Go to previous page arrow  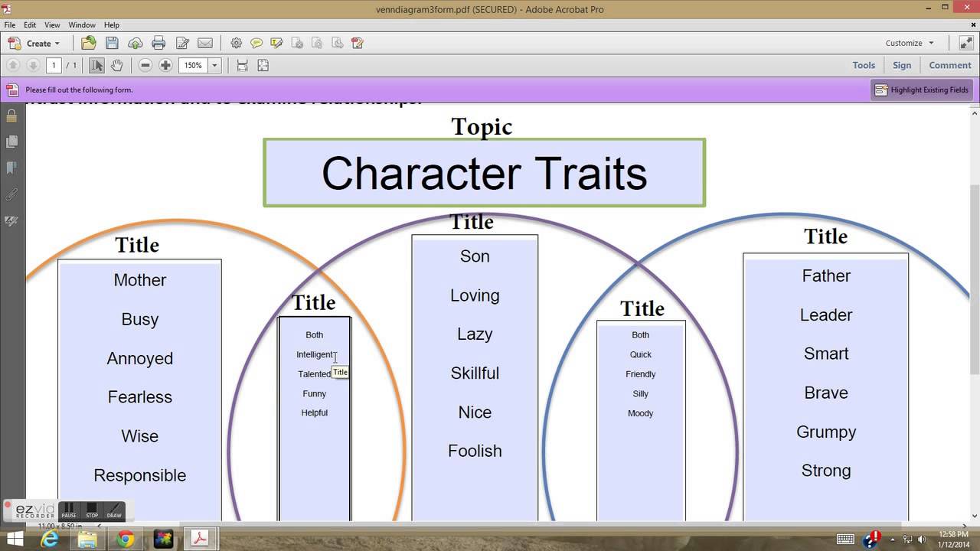13,66
